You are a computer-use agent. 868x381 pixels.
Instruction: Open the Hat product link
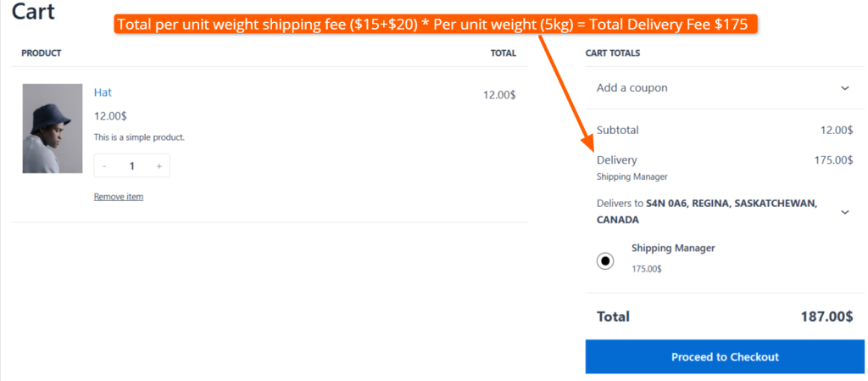pos(103,92)
